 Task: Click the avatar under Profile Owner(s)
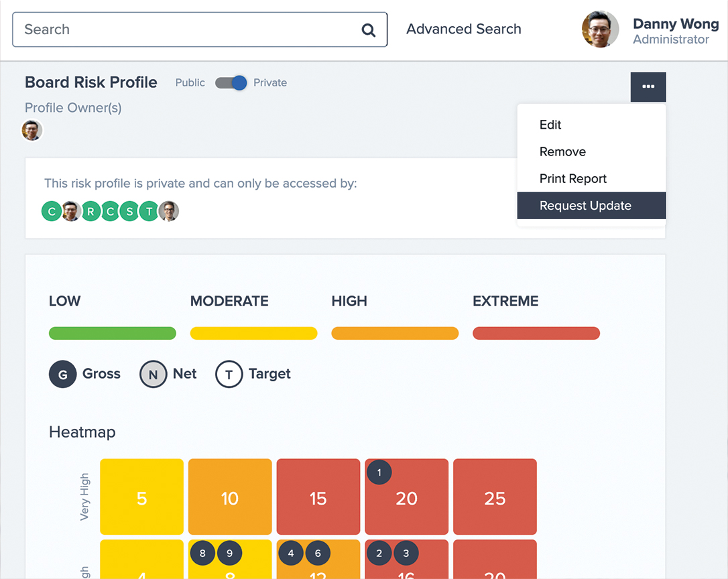tap(32, 131)
